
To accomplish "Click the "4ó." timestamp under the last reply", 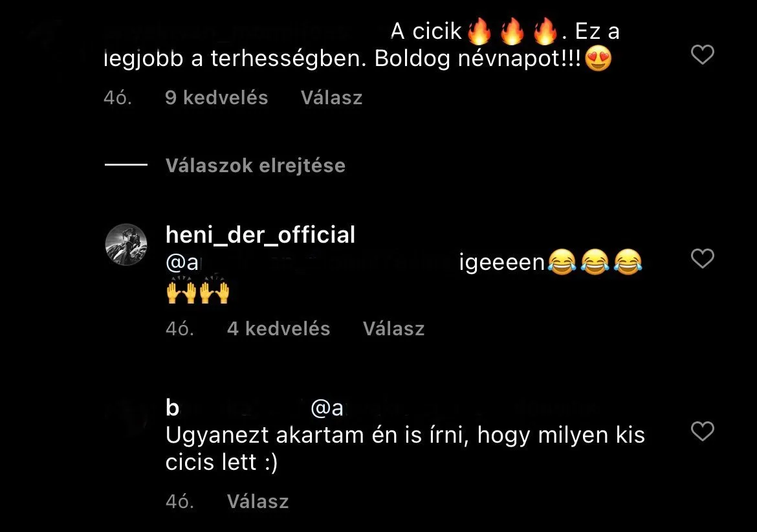I will [180, 502].
